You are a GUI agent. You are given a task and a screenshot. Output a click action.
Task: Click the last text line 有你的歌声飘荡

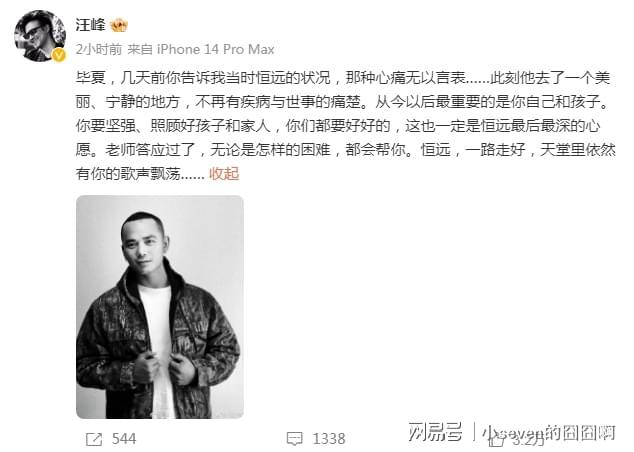pyautogui.click(x=140, y=174)
